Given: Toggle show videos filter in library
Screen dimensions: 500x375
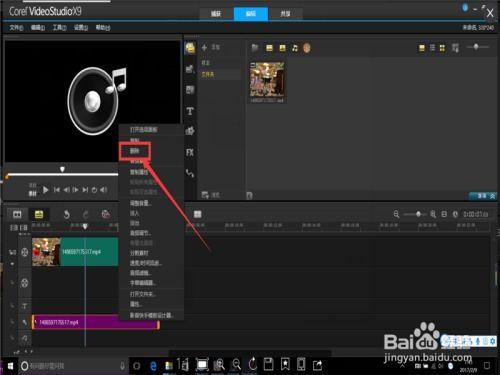Looking at the screenshot, I should [269, 48].
